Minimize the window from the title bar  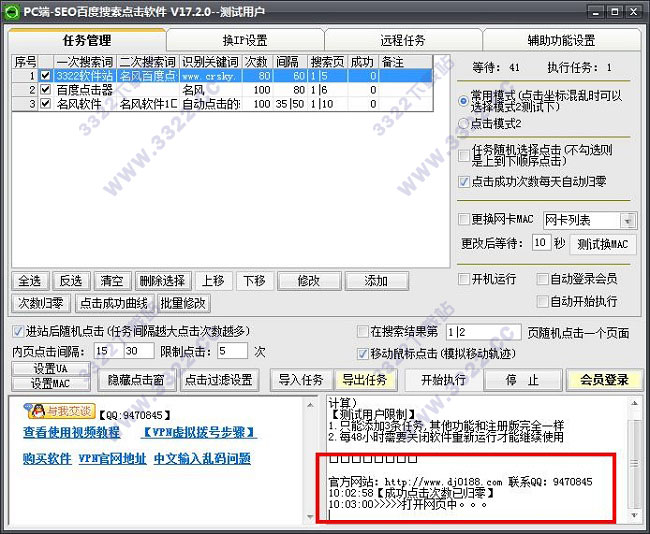point(596,12)
